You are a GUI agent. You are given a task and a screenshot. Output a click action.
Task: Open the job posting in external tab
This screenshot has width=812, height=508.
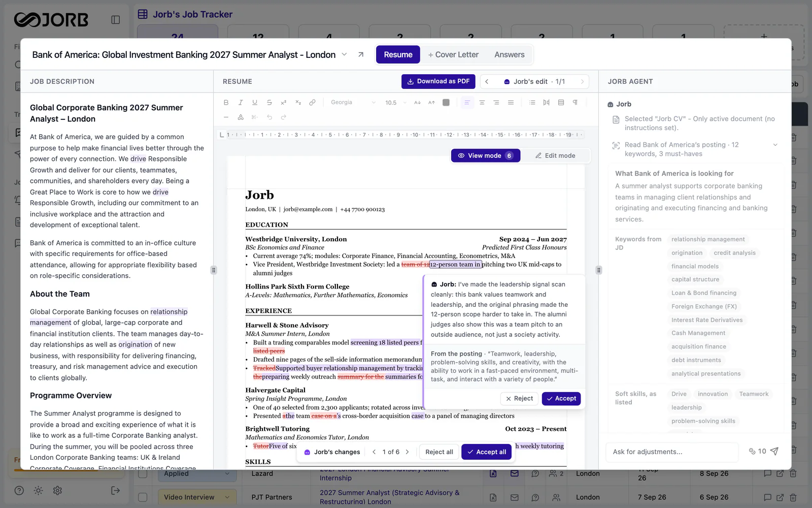[x=361, y=55]
